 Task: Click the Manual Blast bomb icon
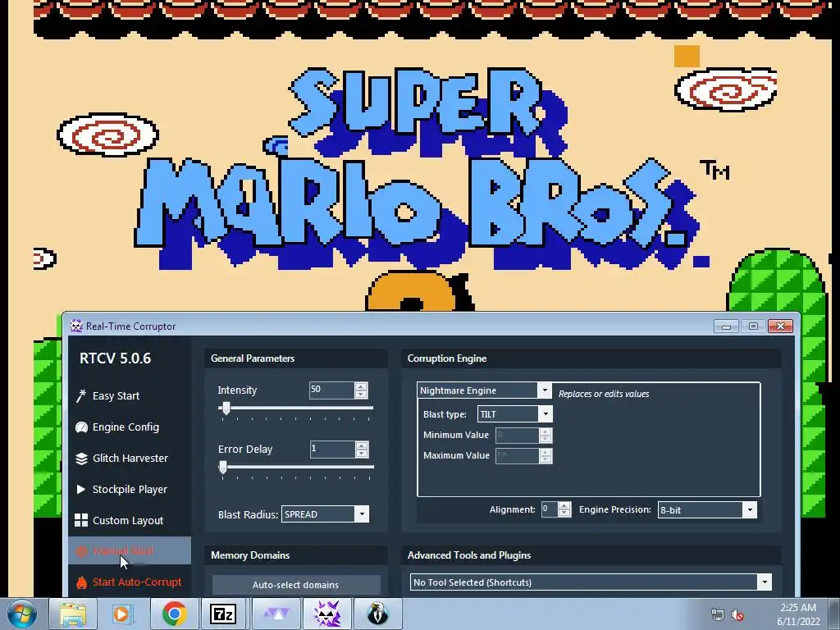point(81,551)
